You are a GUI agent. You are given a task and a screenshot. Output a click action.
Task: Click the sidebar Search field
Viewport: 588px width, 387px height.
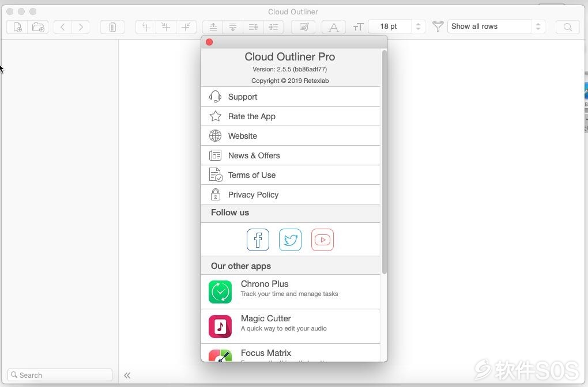tap(60, 375)
